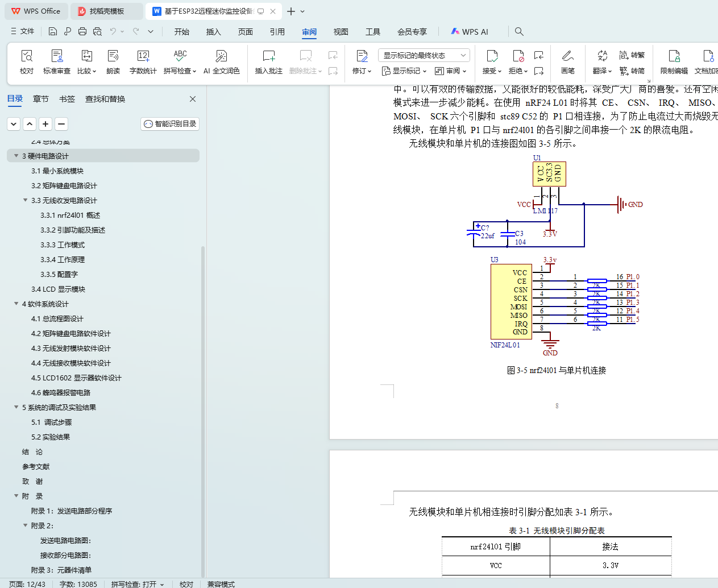Open the 校对 proofreading tool
Image resolution: width=718 pixels, height=588 pixels.
27,62
